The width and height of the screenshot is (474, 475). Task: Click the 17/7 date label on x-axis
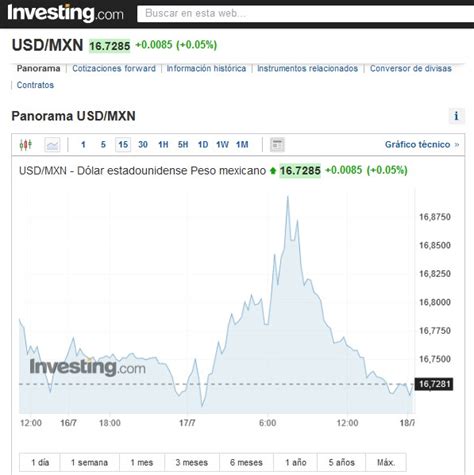pyautogui.click(x=187, y=423)
